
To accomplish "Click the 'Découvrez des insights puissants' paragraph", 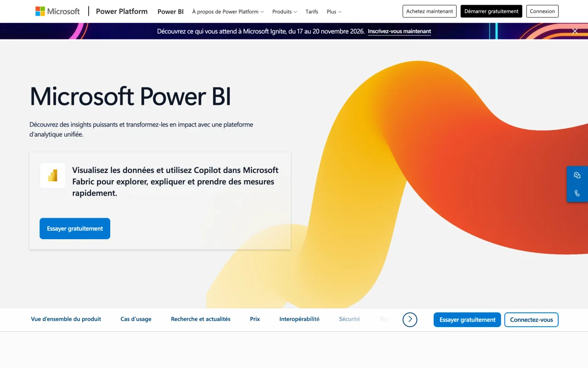I will [x=141, y=129].
